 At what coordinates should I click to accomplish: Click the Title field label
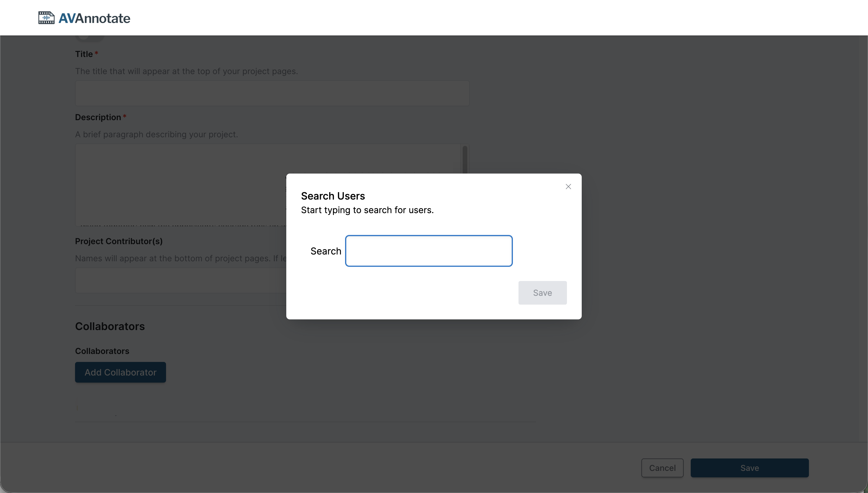[x=84, y=54]
